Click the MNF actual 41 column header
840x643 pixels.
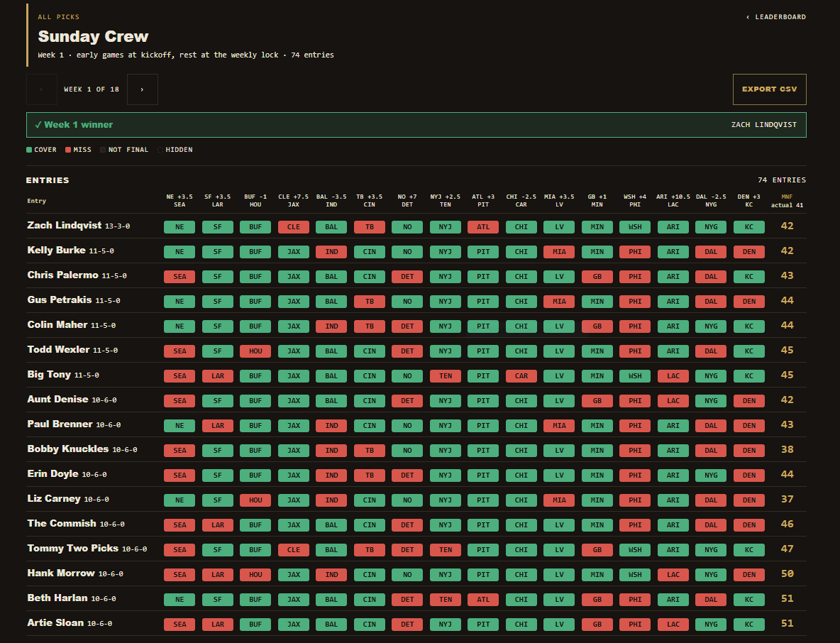[x=787, y=201]
